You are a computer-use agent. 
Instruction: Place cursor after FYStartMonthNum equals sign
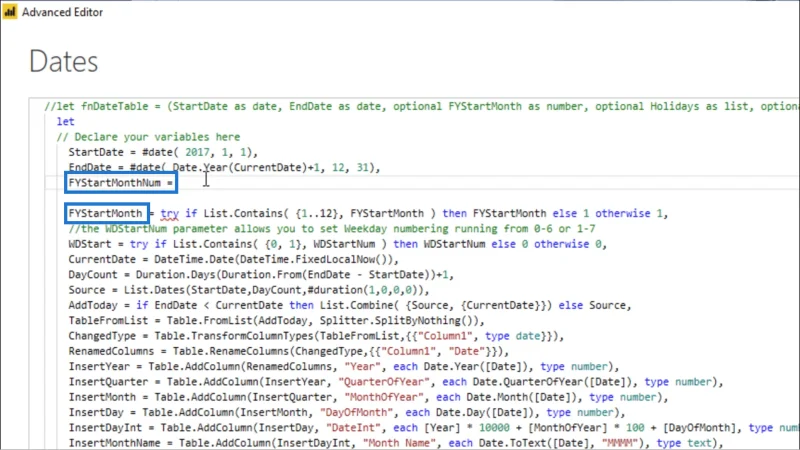pos(175,183)
